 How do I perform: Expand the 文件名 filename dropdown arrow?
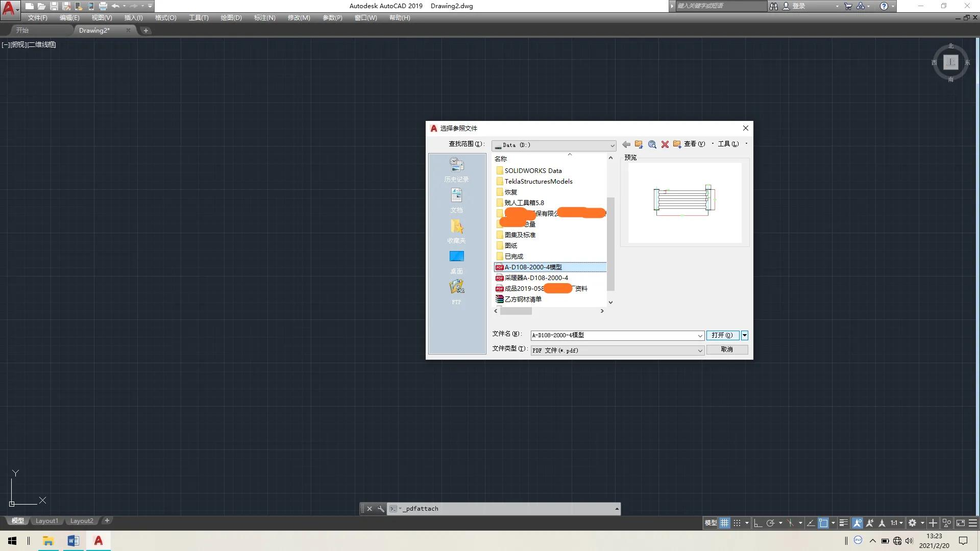tap(700, 336)
